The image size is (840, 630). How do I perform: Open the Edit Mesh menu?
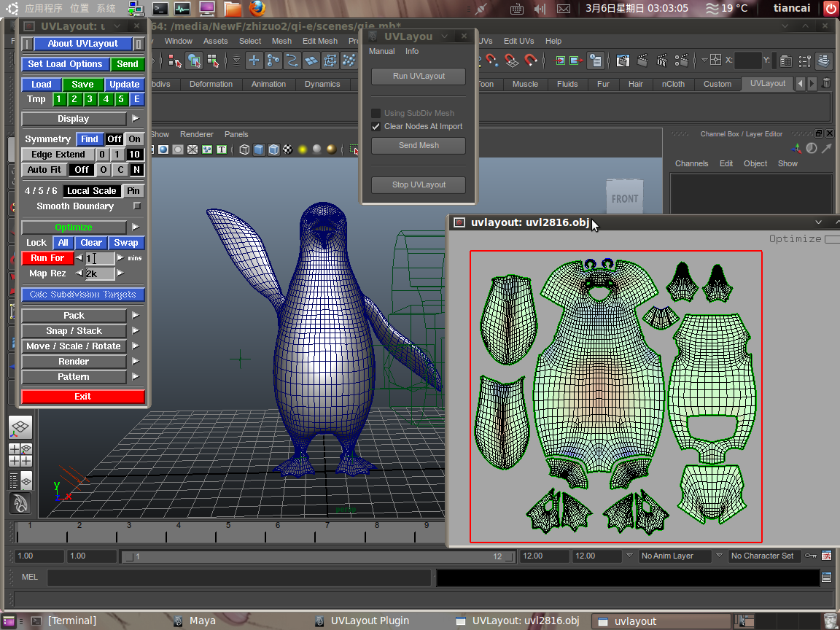click(x=320, y=42)
